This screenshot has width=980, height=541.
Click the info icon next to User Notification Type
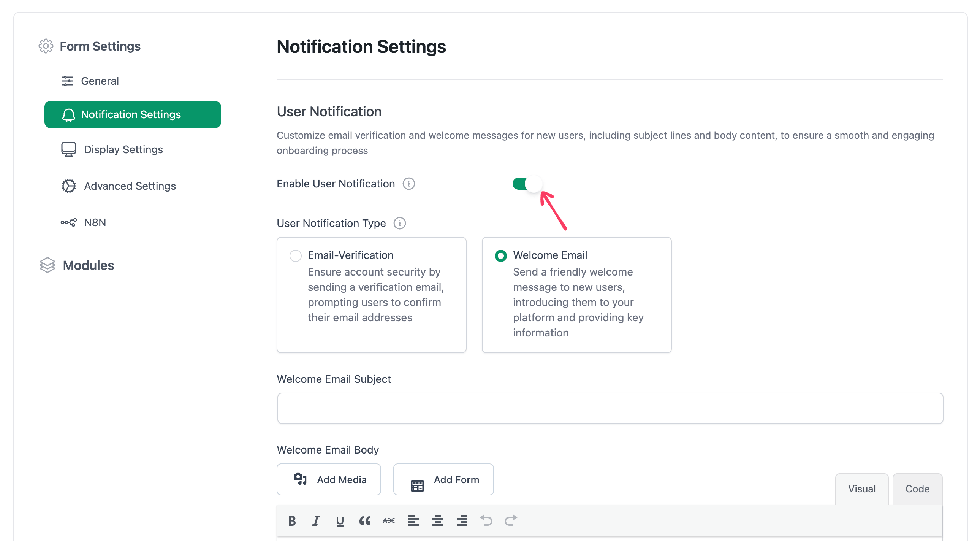point(399,224)
